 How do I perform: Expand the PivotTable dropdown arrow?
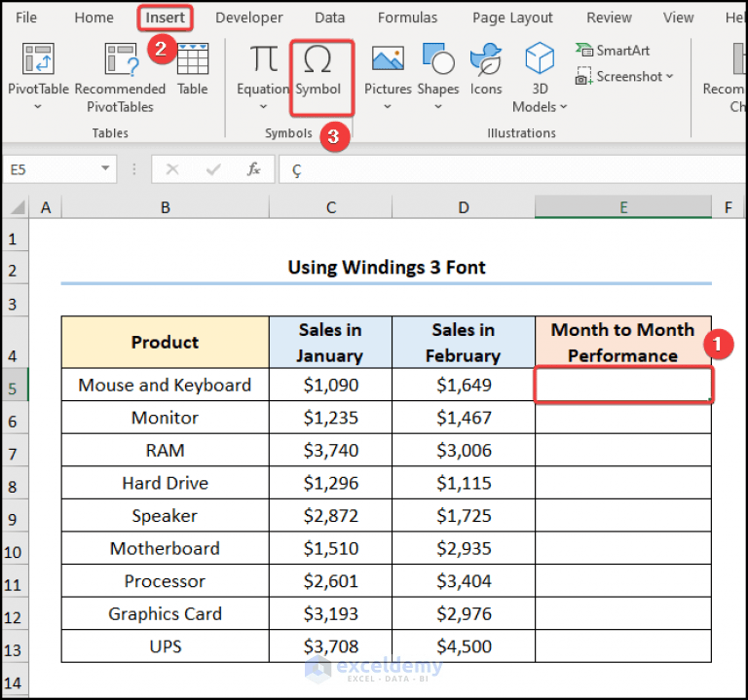38,107
